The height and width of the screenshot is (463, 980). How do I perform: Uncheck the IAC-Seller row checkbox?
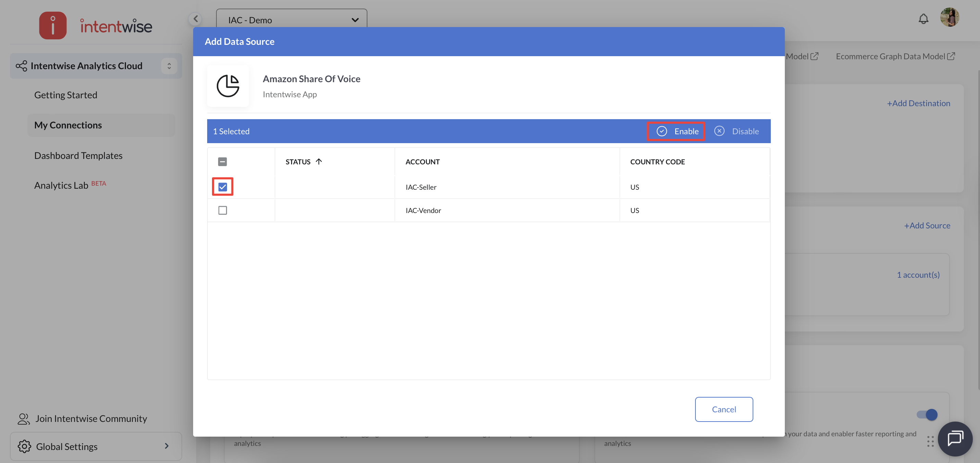coord(223,187)
